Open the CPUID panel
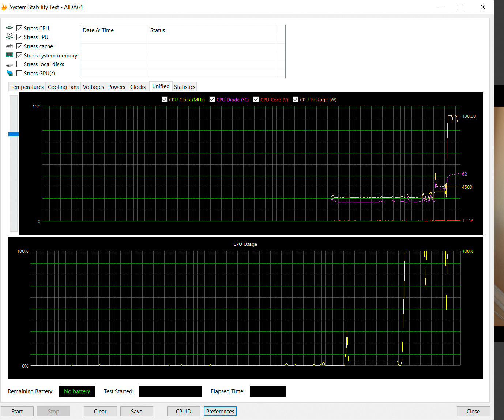 click(x=184, y=411)
